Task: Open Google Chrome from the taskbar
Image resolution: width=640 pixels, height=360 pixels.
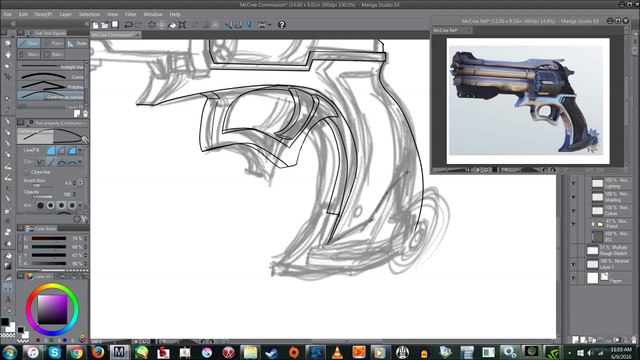Action: click(76, 352)
